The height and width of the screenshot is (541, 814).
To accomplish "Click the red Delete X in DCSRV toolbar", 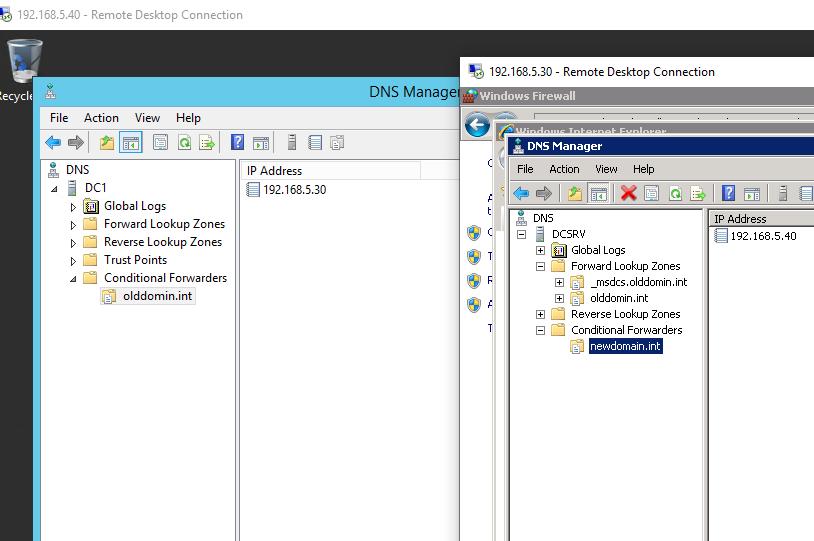I will 628,193.
